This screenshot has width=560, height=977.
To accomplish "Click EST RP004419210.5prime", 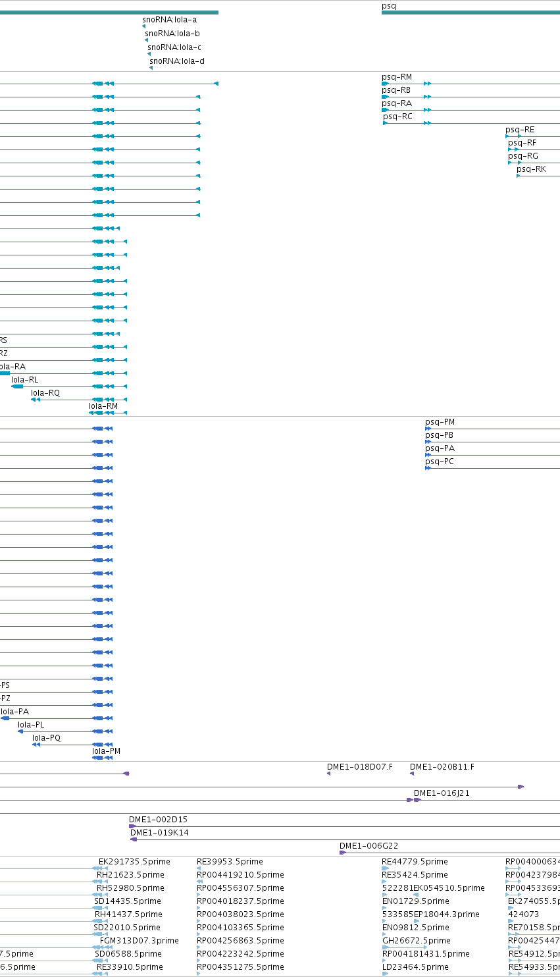I will (240, 875).
